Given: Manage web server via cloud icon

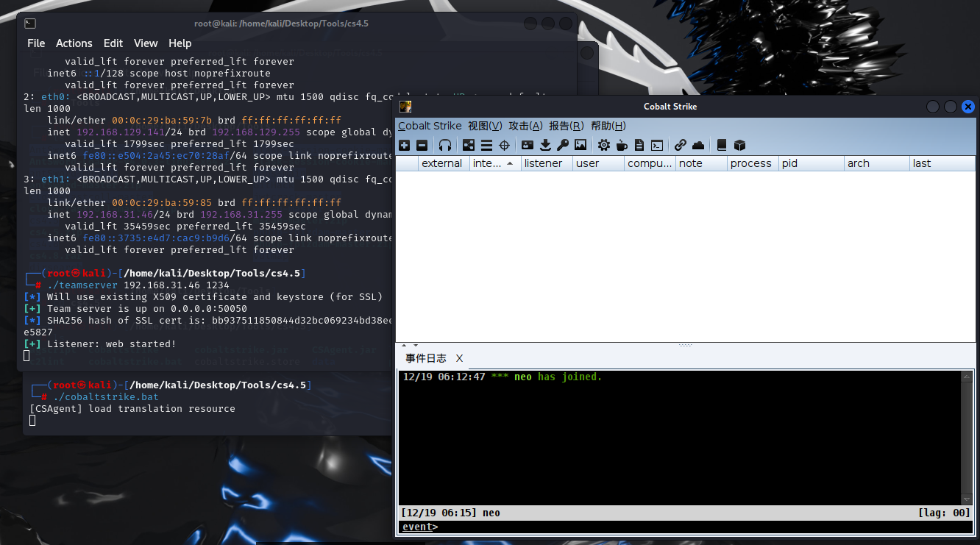Looking at the screenshot, I should point(698,146).
